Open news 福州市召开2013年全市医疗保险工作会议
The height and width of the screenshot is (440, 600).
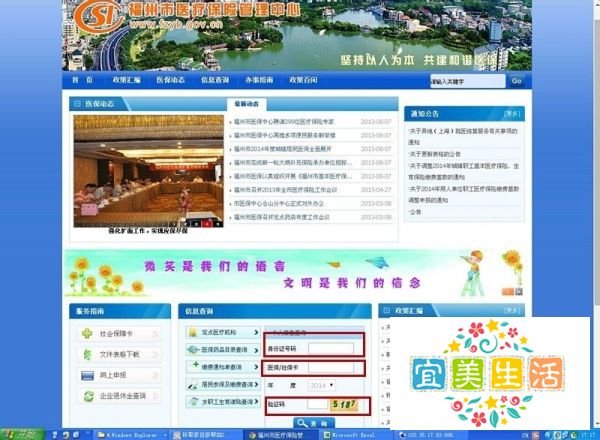click(285, 190)
